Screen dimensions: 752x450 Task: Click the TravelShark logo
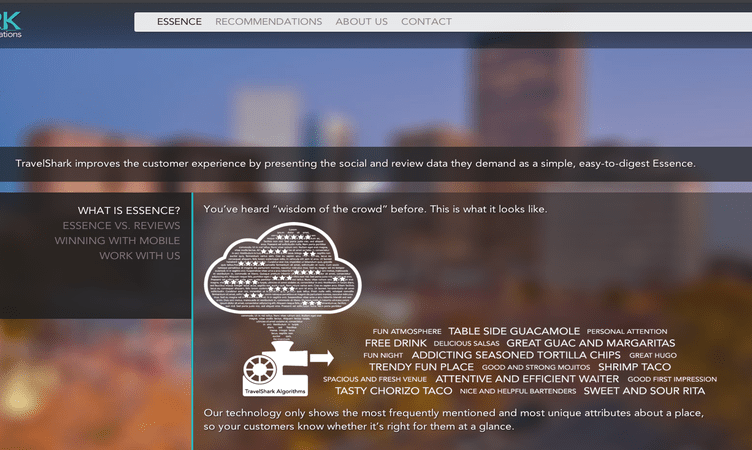point(10,24)
